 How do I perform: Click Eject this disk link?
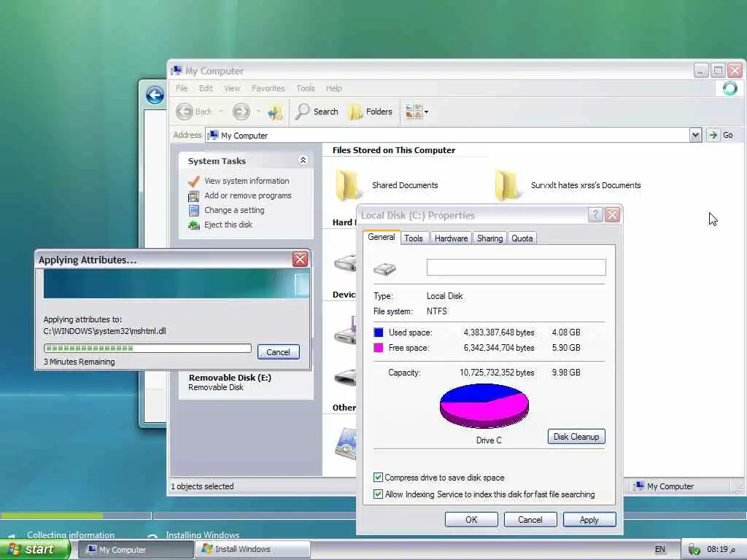228,225
